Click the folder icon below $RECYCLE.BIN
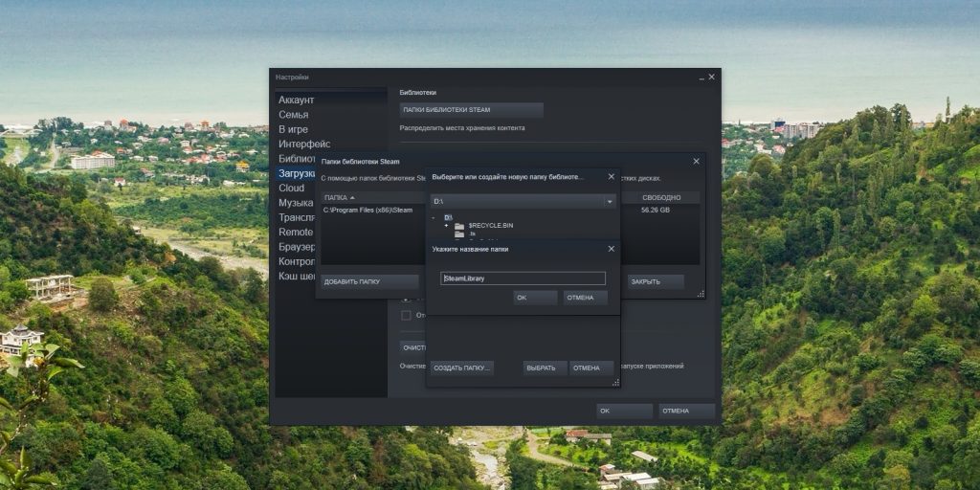Image resolution: width=980 pixels, height=490 pixels. (x=459, y=234)
